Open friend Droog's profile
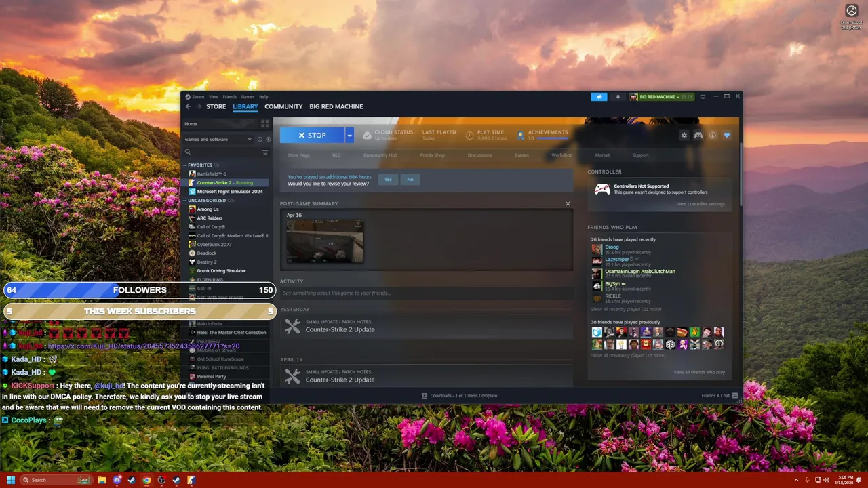This screenshot has height=488, width=868. pyautogui.click(x=612, y=247)
